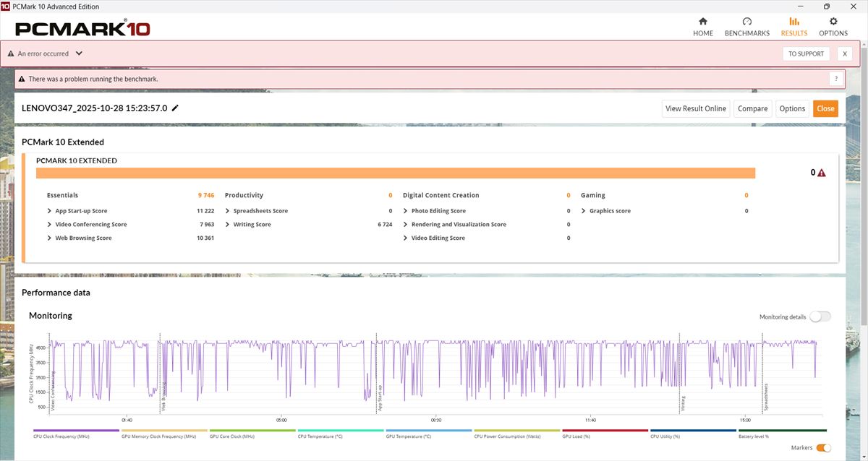
Task: Expand the error occurred details chevron
Action: [79, 53]
